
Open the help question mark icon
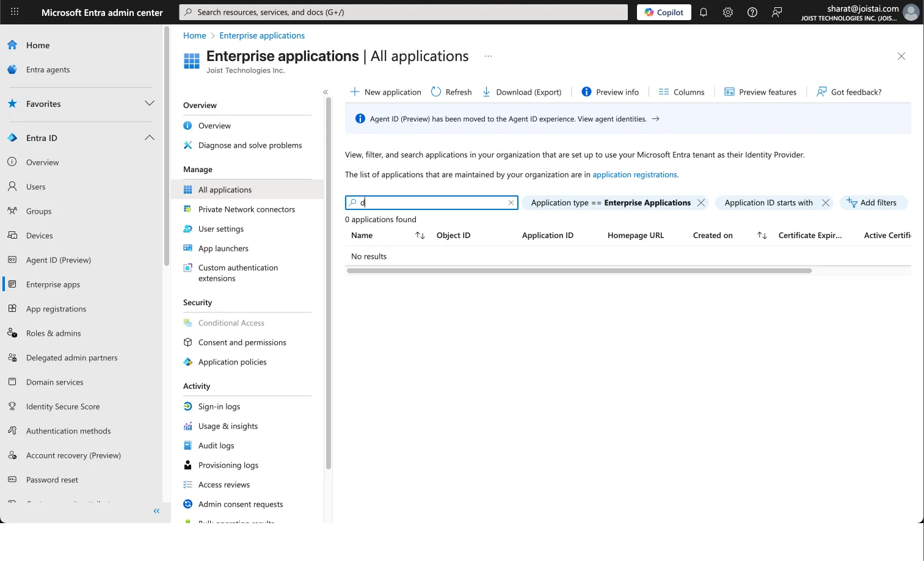(752, 12)
